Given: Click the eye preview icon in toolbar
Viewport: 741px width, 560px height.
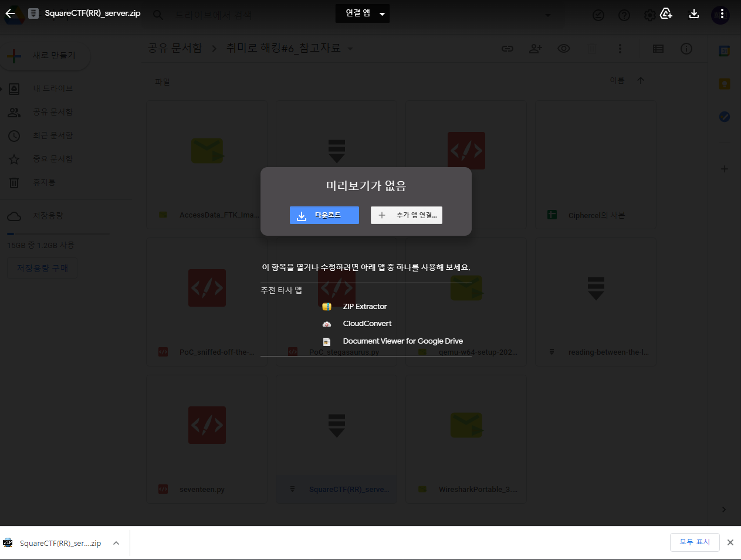Looking at the screenshot, I should tap(564, 49).
